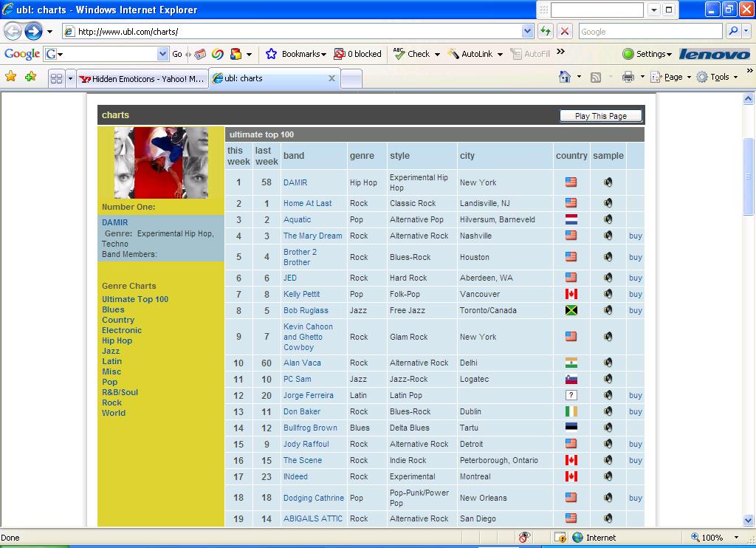Image resolution: width=756 pixels, height=548 pixels.
Task: Click the Home house icon
Action: pyautogui.click(x=565, y=77)
